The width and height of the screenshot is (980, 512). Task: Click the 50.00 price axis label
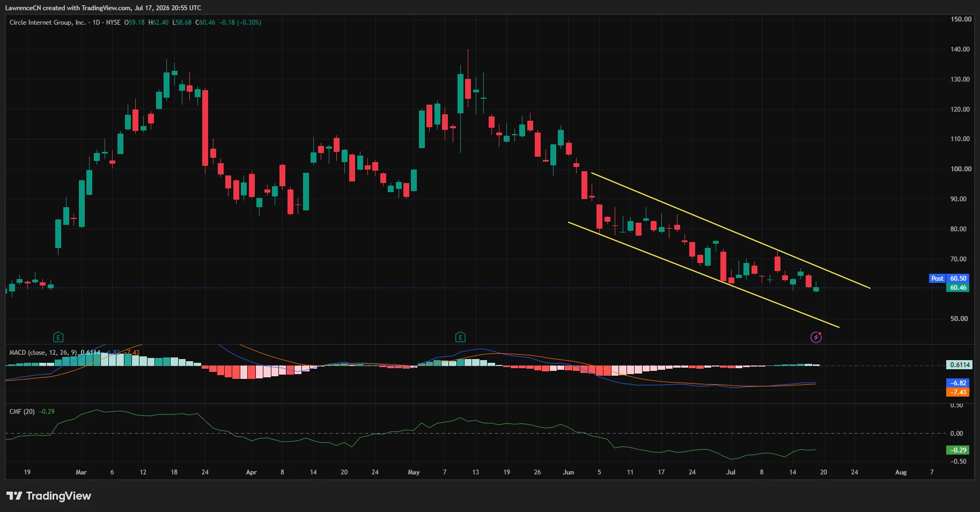pyautogui.click(x=958, y=319)
